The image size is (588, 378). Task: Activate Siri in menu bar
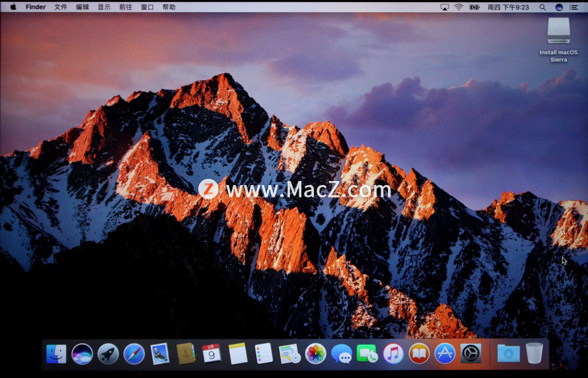(x=559, y=7)
